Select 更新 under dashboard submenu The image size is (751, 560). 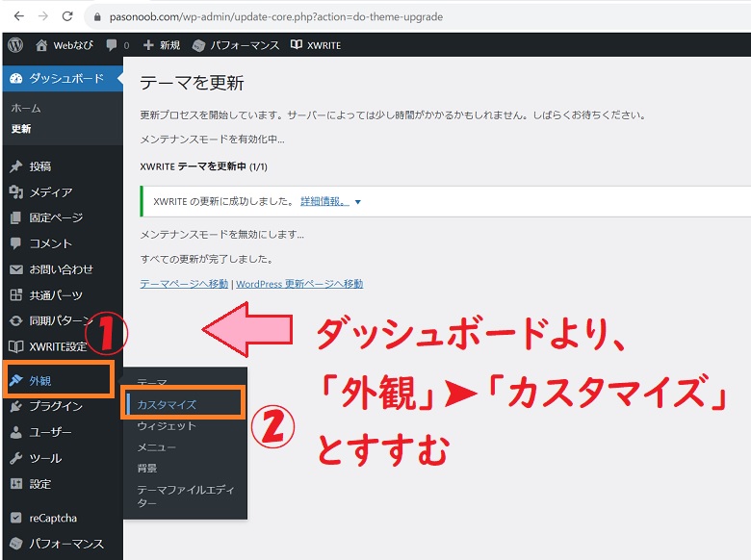(x=21, y=129)
